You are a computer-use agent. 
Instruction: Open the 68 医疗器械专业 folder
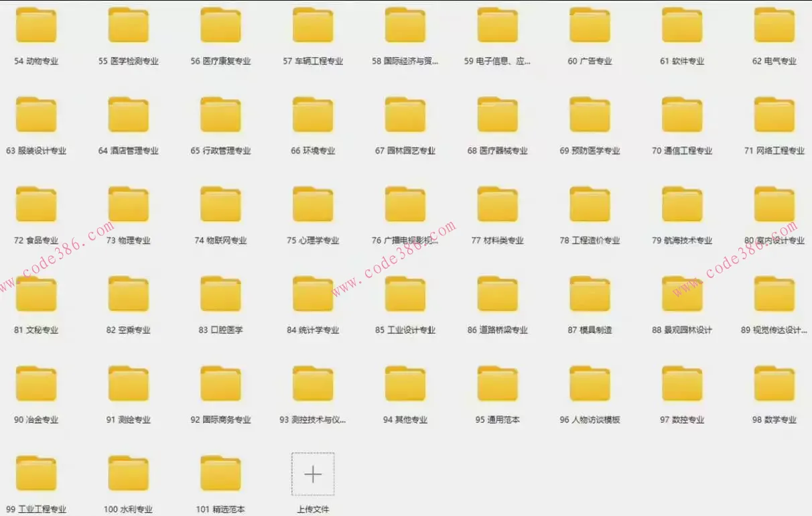coord(496,114)
